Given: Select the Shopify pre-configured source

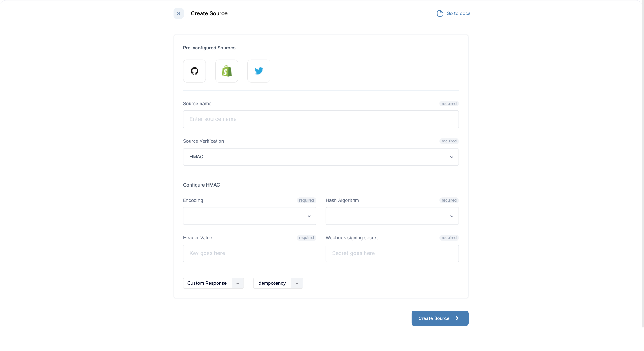Looking at the screenshot, I should click(x=227, y=71).
